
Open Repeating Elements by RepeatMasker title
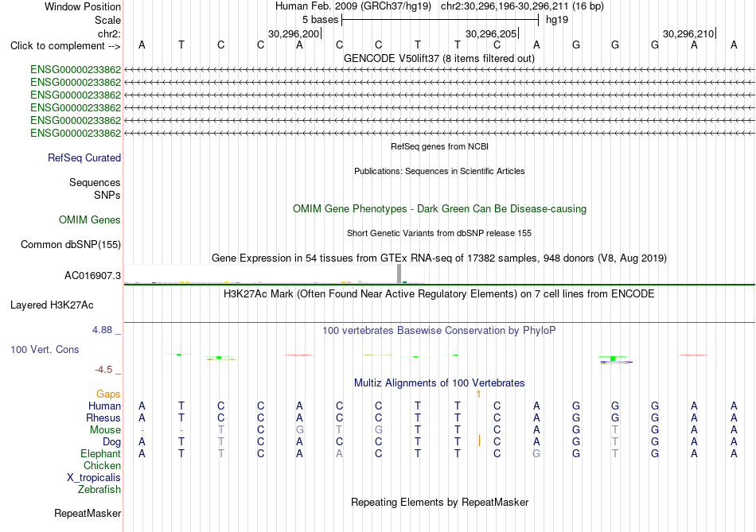(440, 502)
